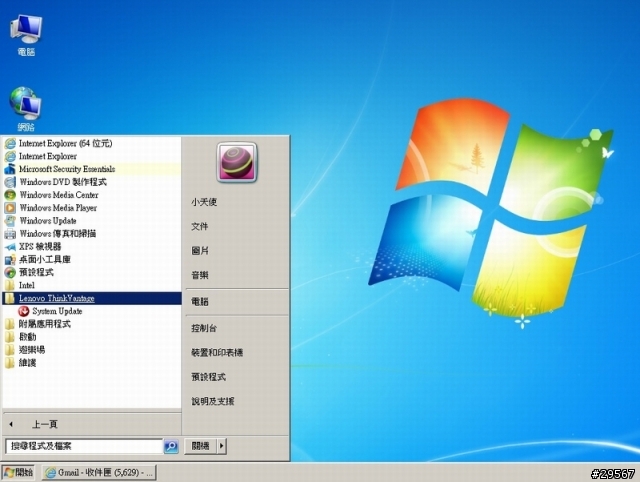The height and width of the screenshot is (482, 640).
Task: Click the 桌面小工具庫 icon
Action: tap(10, 260)
